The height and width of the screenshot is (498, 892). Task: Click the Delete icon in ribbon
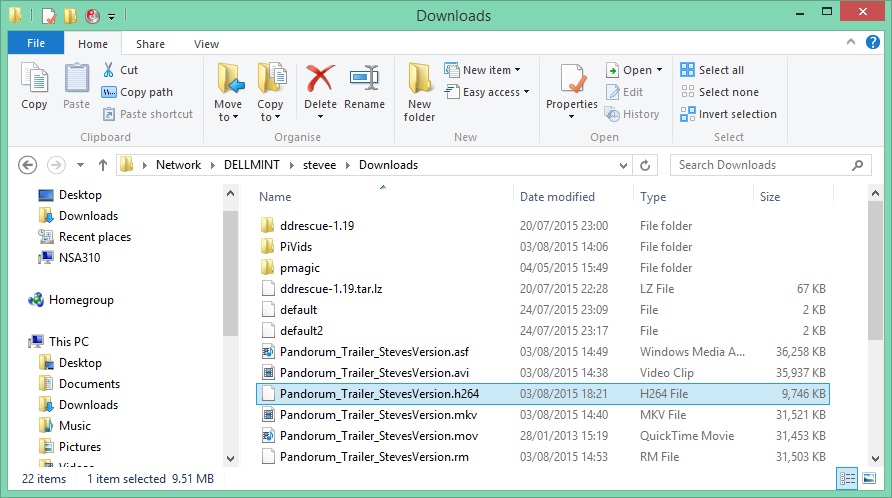[x=320, y=87]
